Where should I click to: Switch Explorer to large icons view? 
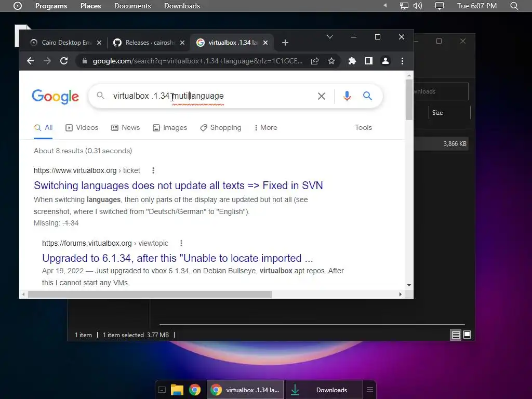tap(467, 335)
